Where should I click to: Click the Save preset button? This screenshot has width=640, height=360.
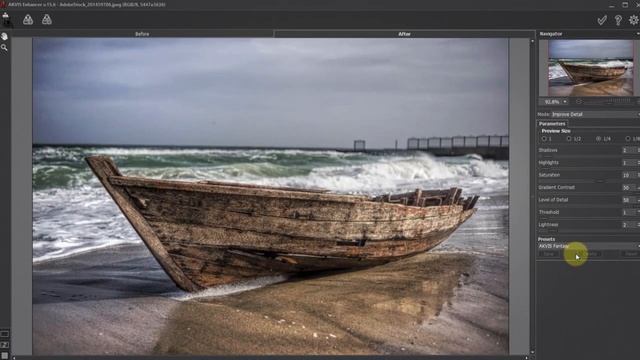[x=549, y=254]
